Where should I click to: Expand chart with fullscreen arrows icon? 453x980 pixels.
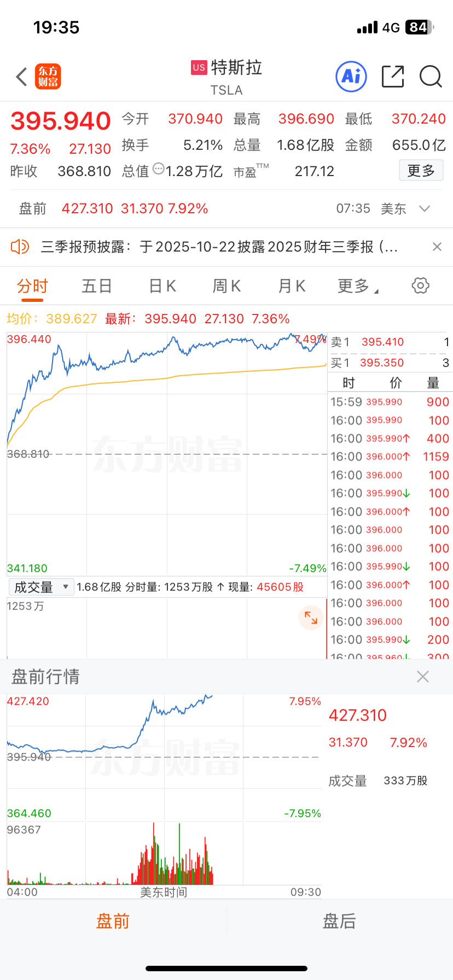311,617
